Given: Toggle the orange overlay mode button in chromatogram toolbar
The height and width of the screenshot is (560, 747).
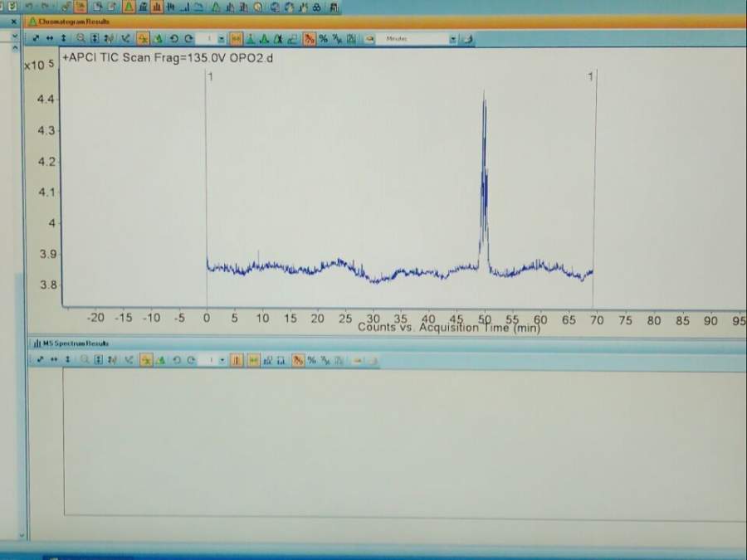Looking at the screenshot, I should (x=236, y=38).
